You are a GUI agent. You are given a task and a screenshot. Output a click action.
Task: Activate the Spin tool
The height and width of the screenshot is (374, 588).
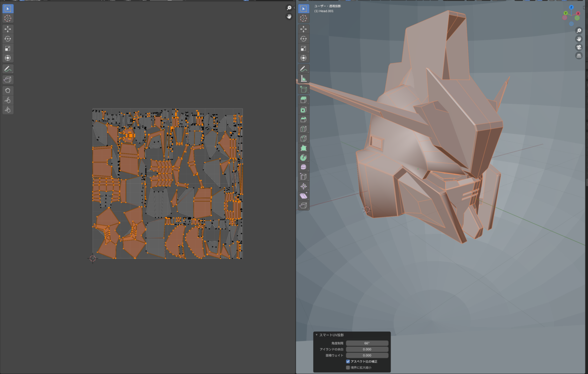304,158
